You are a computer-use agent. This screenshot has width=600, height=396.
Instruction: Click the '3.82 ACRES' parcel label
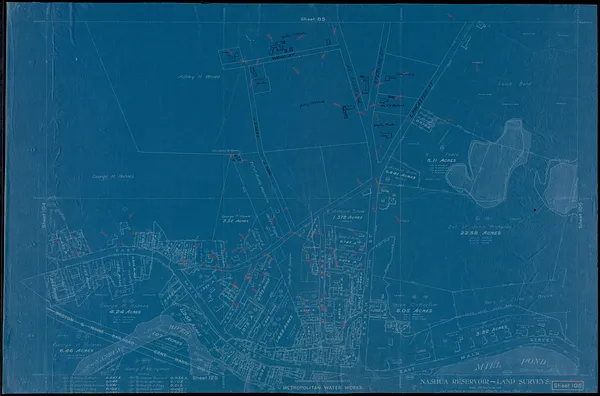tap(491, 330)
